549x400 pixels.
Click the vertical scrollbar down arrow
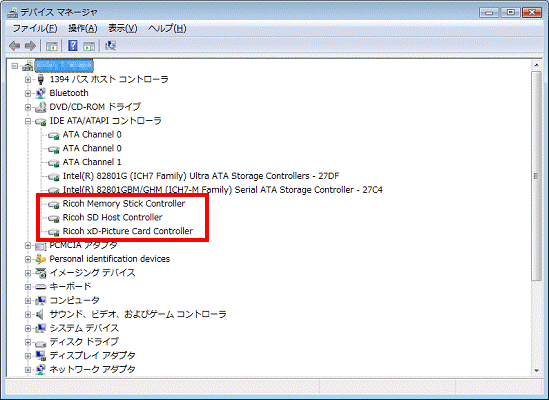(536, 370)
